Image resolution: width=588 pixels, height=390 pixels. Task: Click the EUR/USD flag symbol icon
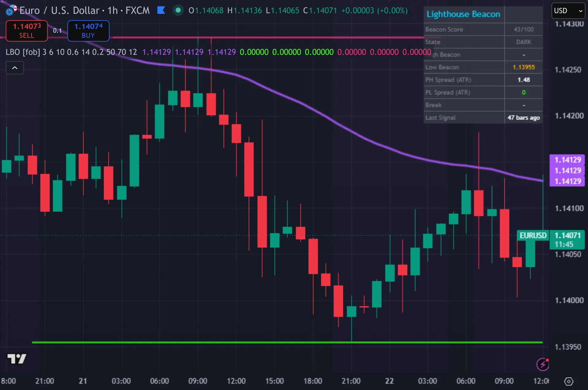pyautogui.click(x=11, y=10)
